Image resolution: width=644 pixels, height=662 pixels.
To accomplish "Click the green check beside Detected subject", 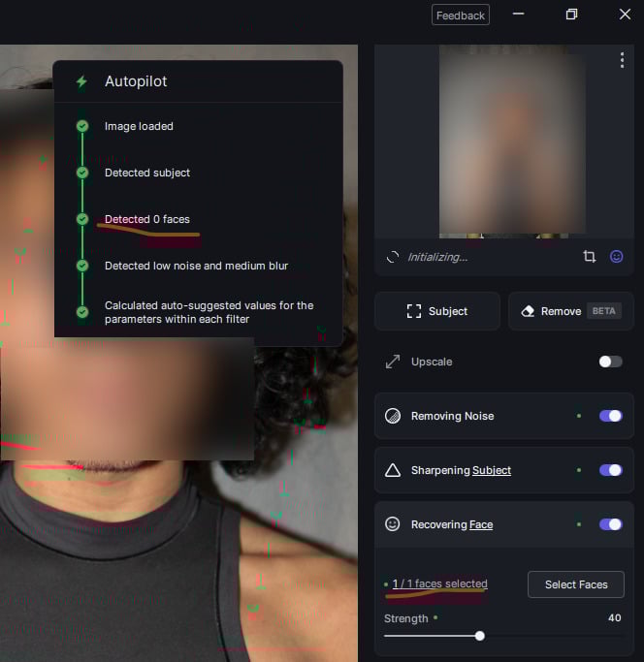I will [x=82, y=173].
